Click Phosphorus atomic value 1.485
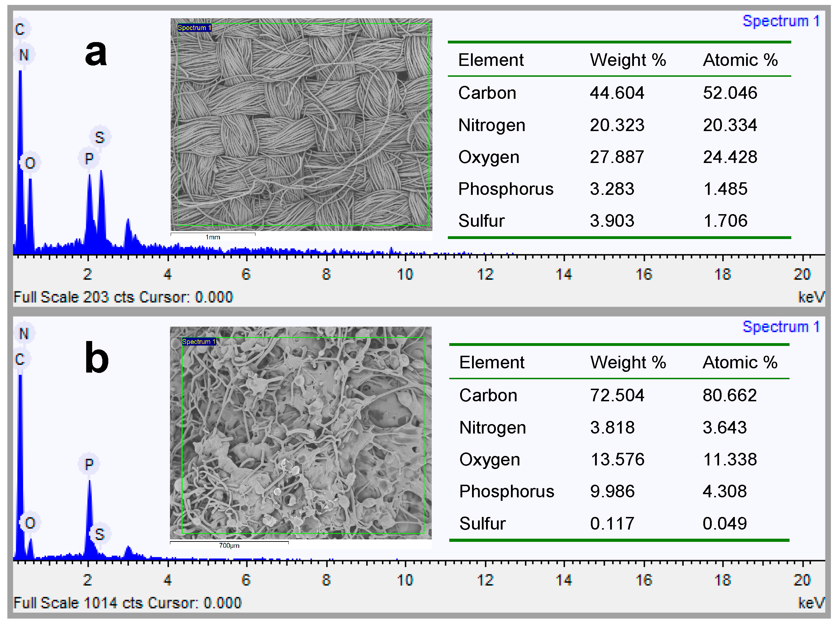Image resolution: width=840 pixels, height=627 pixels. [725, 189]
